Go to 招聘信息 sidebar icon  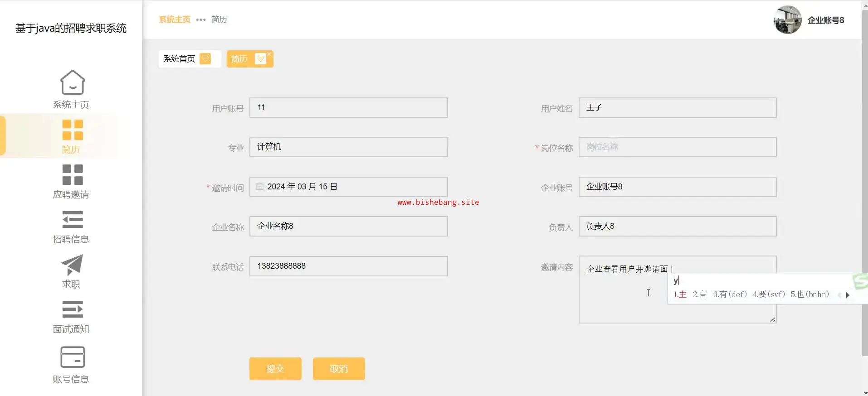(72, 220)
